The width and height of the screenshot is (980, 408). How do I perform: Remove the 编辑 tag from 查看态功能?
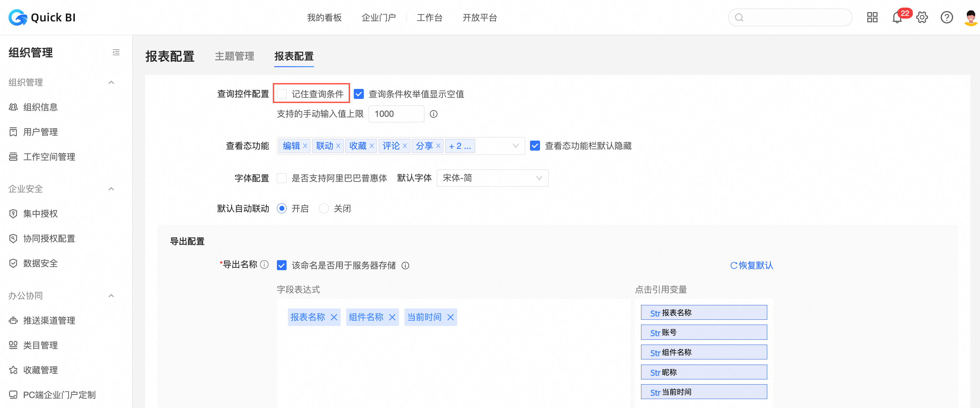click(x=305, y=146)
